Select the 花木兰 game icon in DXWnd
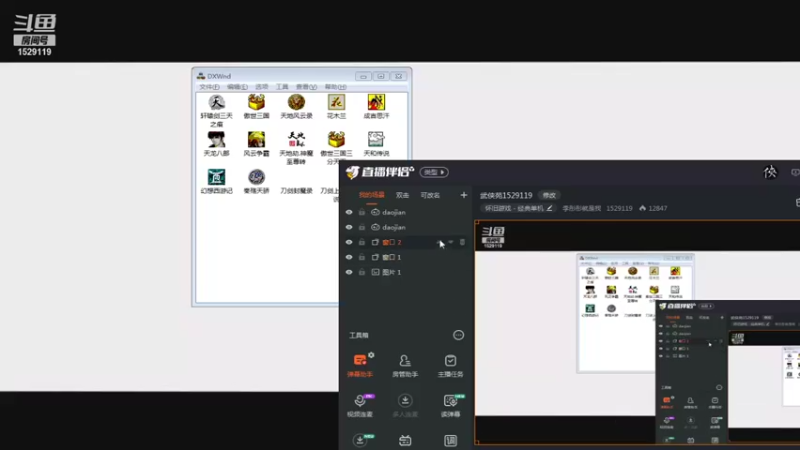 336,103
